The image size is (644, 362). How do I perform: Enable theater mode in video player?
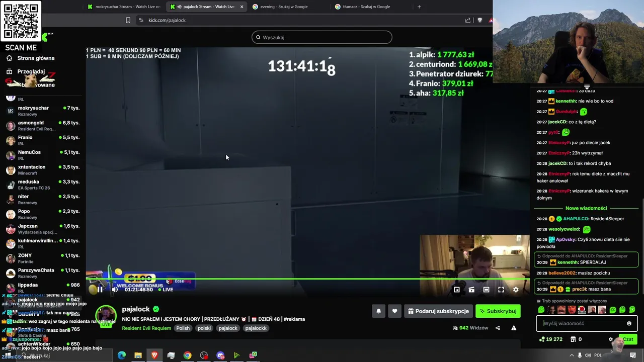click(486, 290)
